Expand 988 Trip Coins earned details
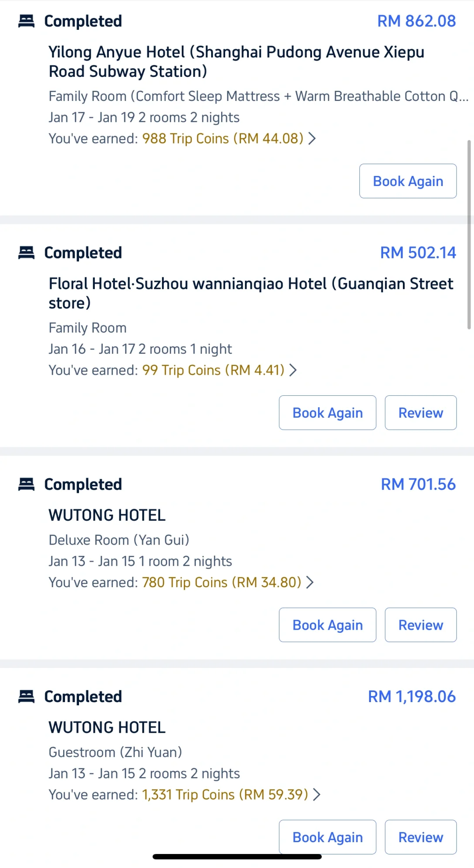 click(312, 139)
